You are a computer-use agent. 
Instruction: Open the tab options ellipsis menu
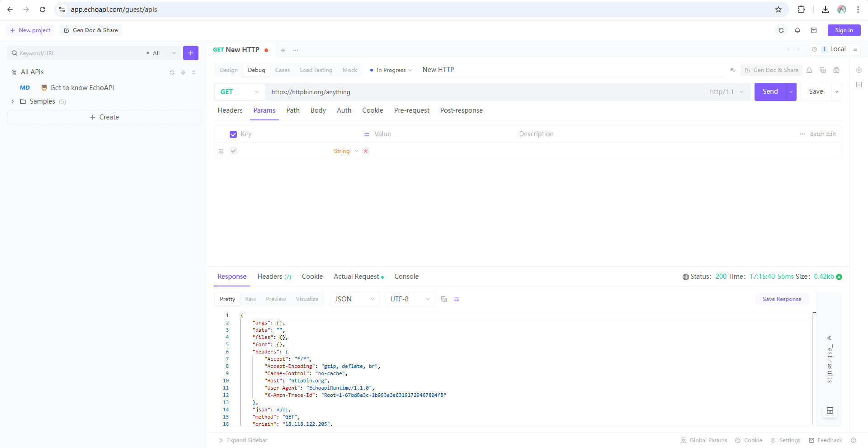pos(296,50)
